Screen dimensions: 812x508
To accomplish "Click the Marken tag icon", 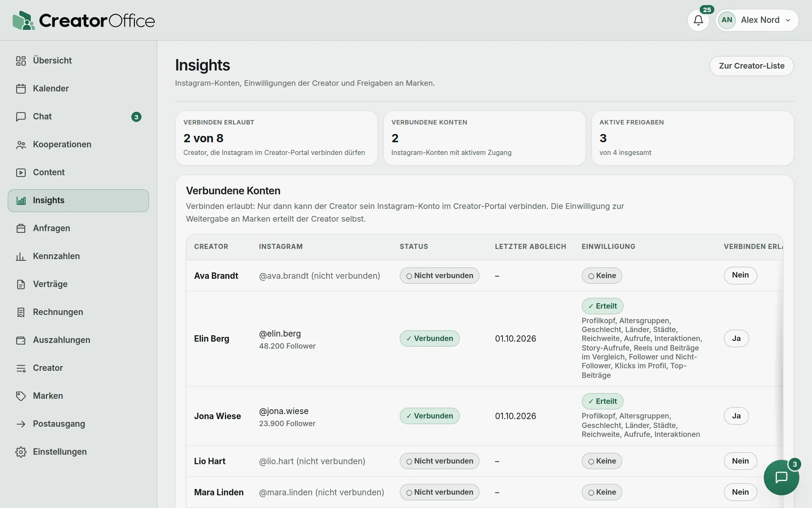I will pyautogui.click(x=21, y=396).
